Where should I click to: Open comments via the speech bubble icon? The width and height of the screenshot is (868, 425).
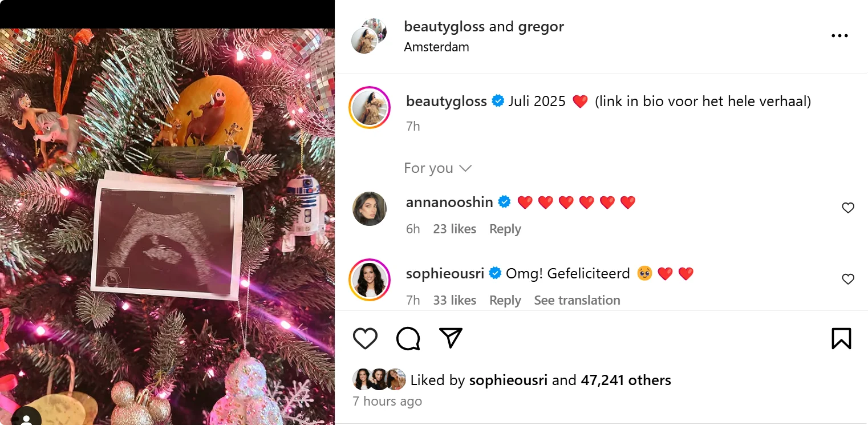pyautogui.click(x=408, y=338)
